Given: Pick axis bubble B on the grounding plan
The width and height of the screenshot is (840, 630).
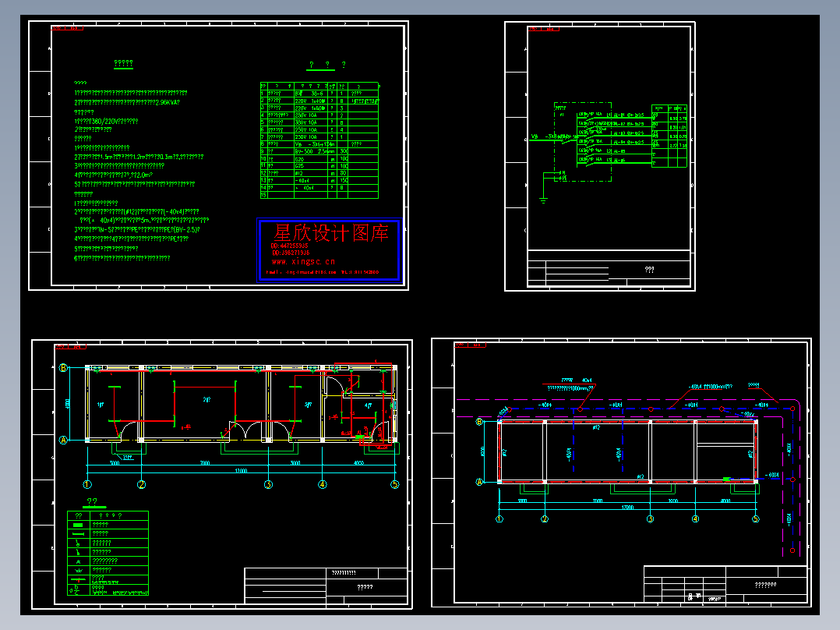Looking at the screenshot, I should click(479, 422).
